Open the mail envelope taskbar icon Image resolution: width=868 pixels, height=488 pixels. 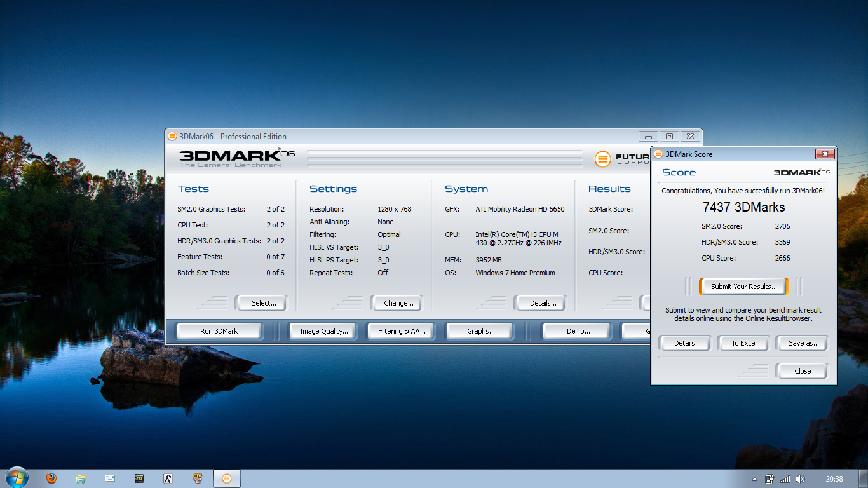(110, 478)
